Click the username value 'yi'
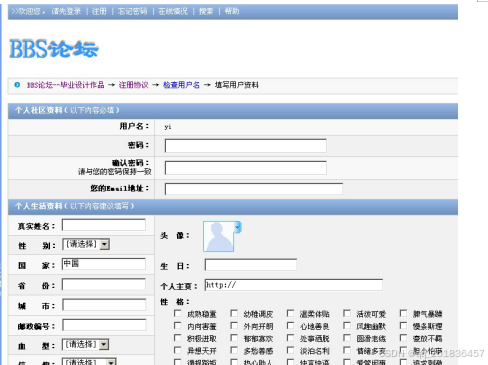The height and width of the screenshot is (365, 488). pyautogui.click(x=168, y=127)
